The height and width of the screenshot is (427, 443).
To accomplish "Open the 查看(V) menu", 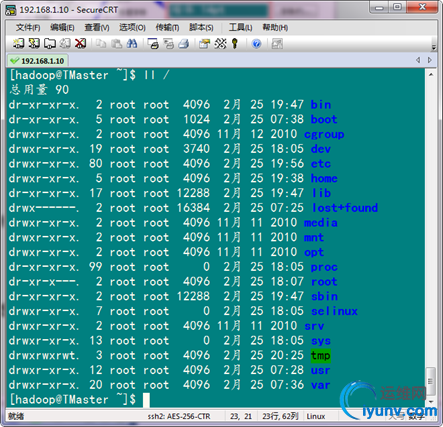I will click(x=97, y=27).
